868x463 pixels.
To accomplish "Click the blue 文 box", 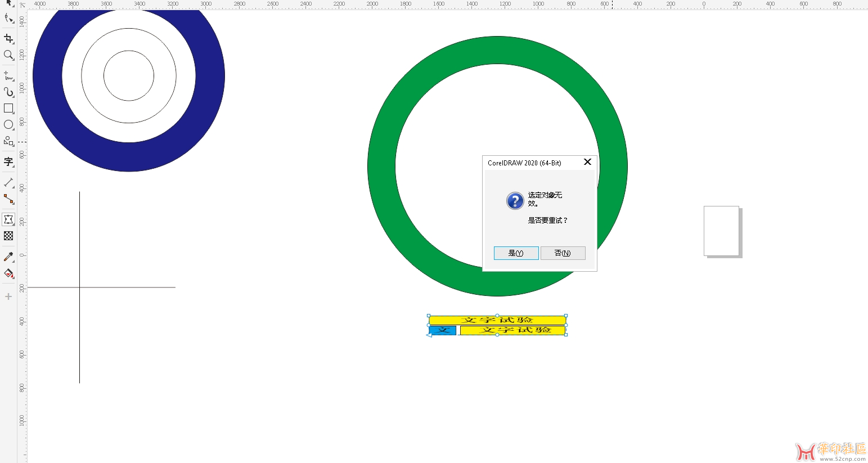I will pos(443,330).
